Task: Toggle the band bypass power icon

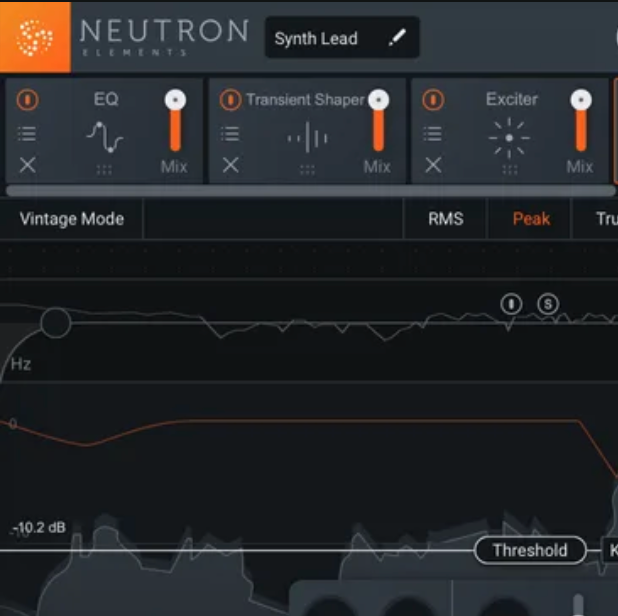Action: click(x=511, y=304)
